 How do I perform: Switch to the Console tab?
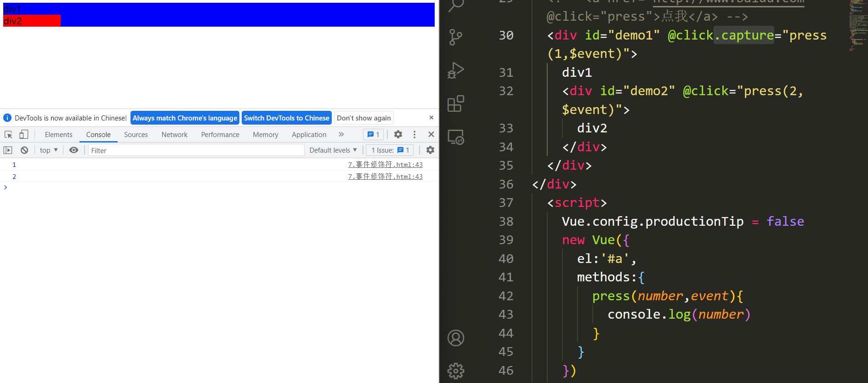click(x=98, y=134)
